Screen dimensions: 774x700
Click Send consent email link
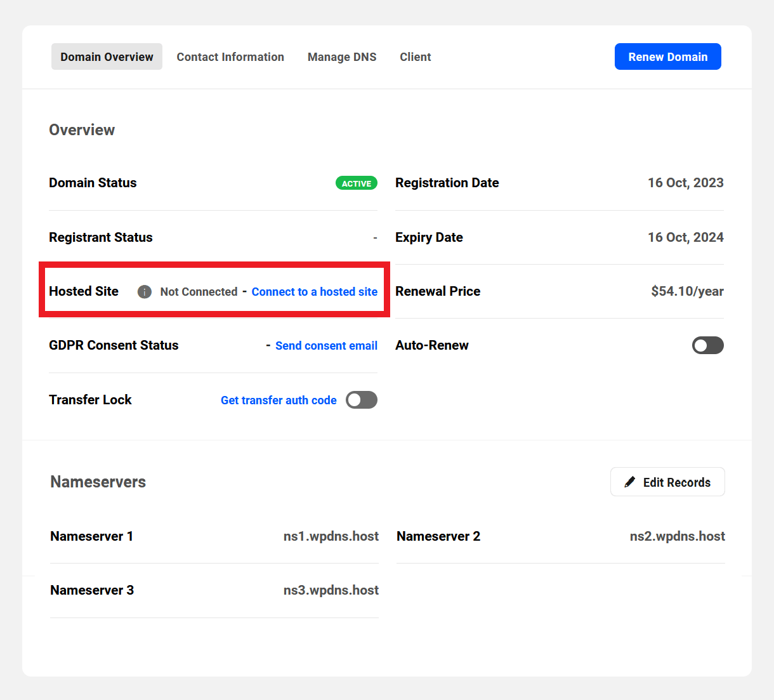point(326,346)
